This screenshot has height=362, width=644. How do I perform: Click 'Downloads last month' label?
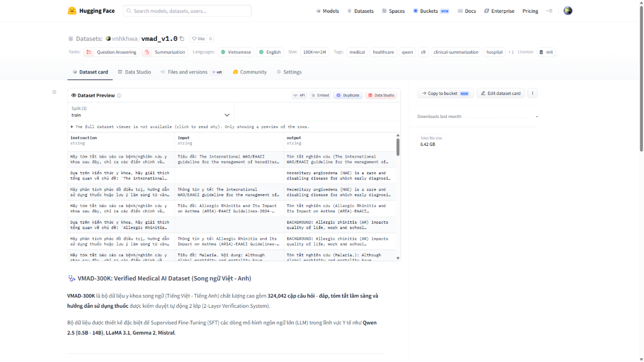click(439, 116)
